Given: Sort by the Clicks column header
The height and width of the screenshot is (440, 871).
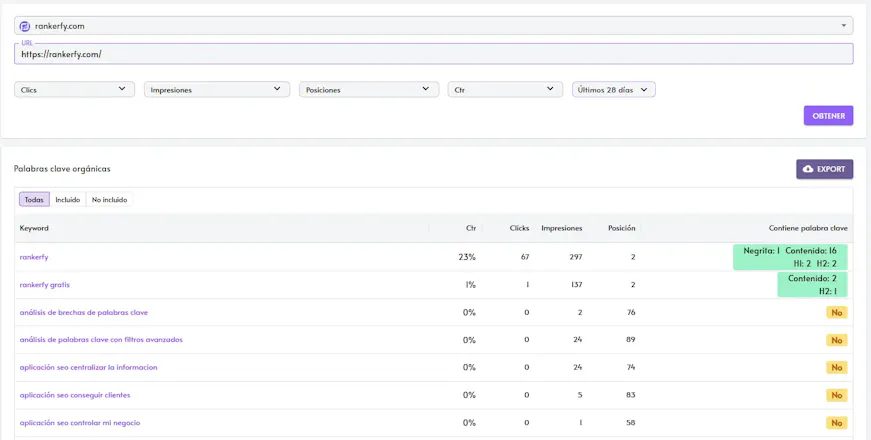Looking at the screenshot, I should click(x=519, y=228).
